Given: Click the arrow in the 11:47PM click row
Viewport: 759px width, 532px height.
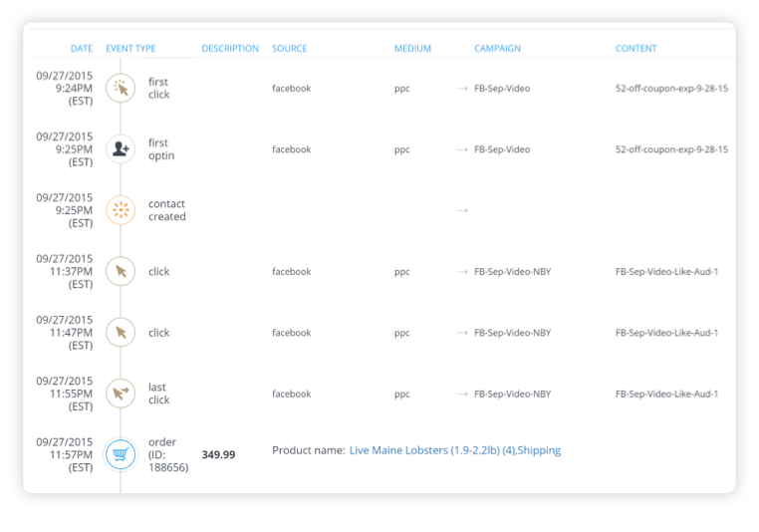Looking at the screenshot, I should pos(462,333).
